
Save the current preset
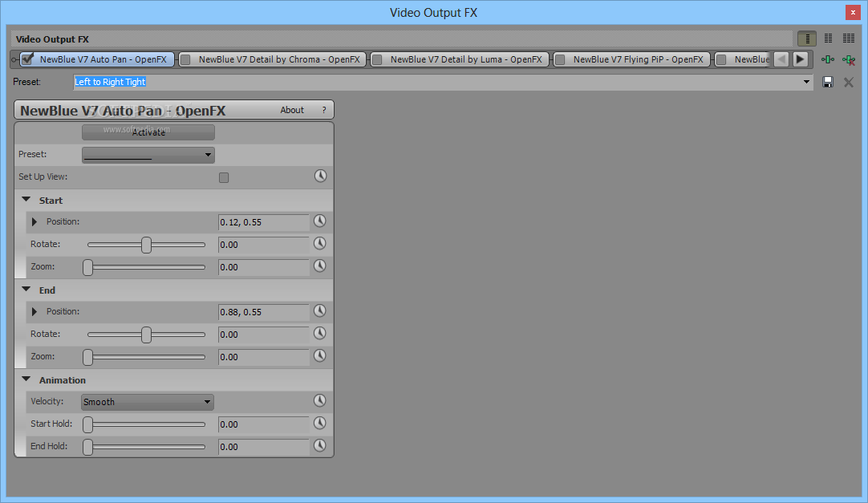pyautogui.click(x=828, y=83)
